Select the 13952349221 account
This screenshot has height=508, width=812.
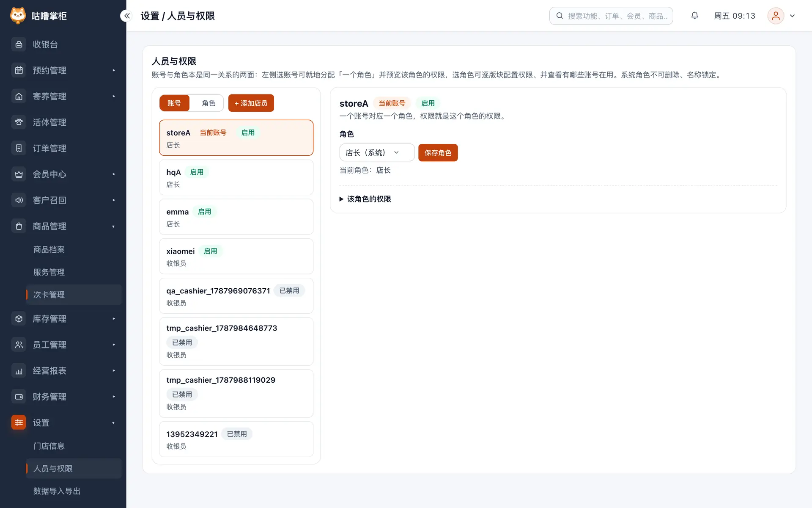[236, 439]
